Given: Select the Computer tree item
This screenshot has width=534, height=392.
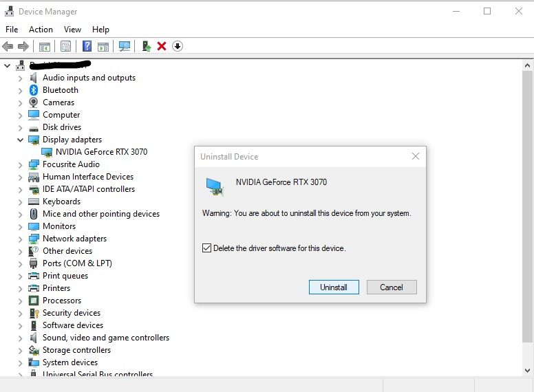Looking at the screenshot, I should [61, 115].
